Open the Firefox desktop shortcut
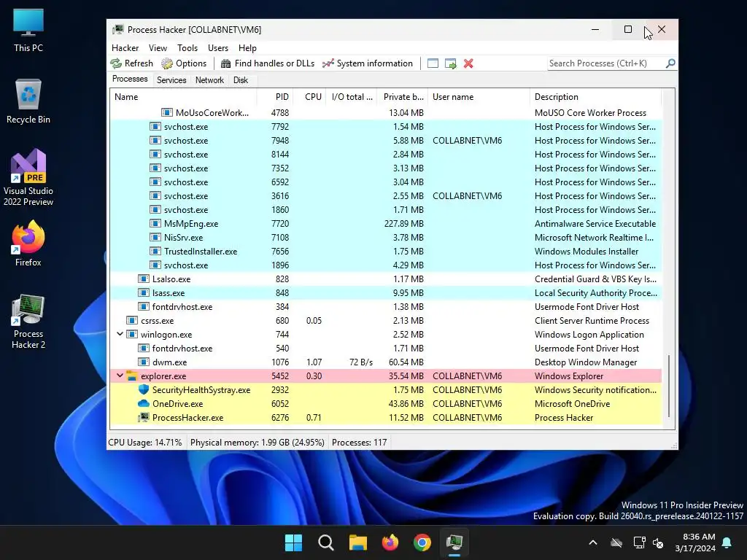Screen dimensions: 747x560 coord(28,244)
